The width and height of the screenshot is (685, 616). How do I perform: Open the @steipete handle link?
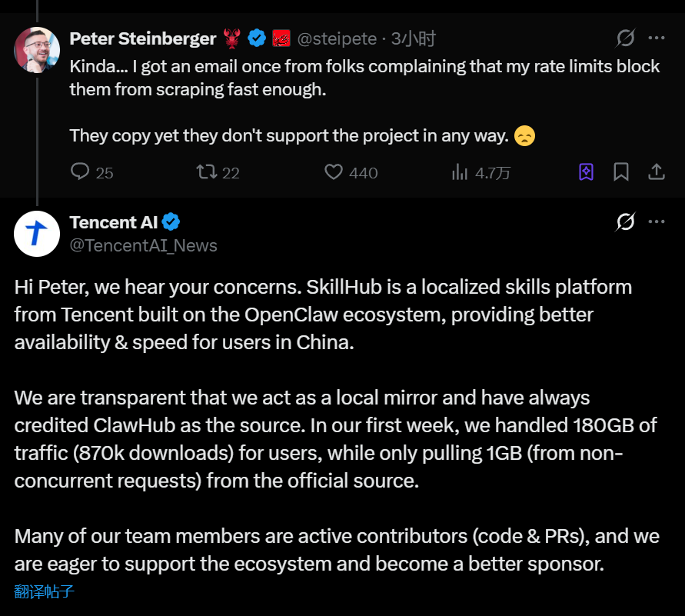337,38
